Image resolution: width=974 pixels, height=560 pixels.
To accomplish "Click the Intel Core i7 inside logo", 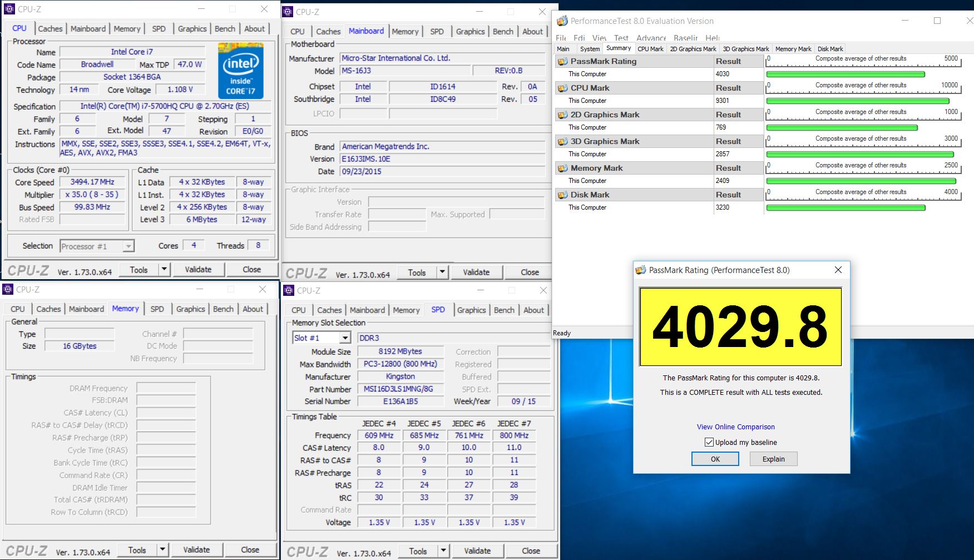I will tap(241, 71).
